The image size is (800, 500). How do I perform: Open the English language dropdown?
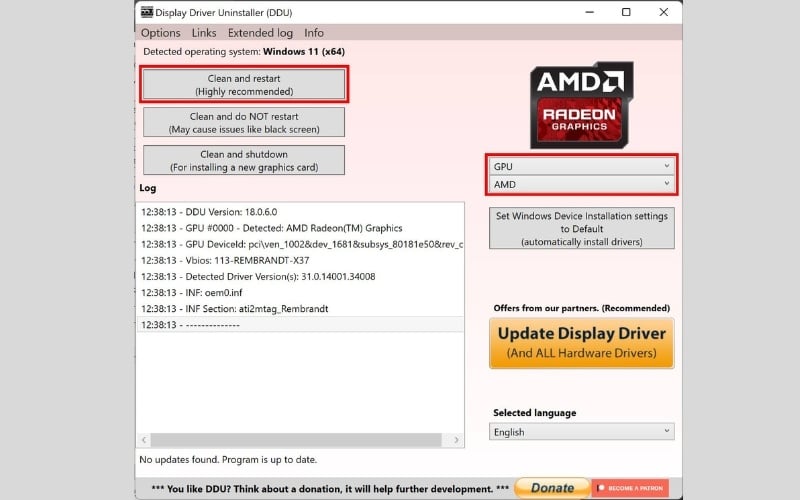[581, 432]
